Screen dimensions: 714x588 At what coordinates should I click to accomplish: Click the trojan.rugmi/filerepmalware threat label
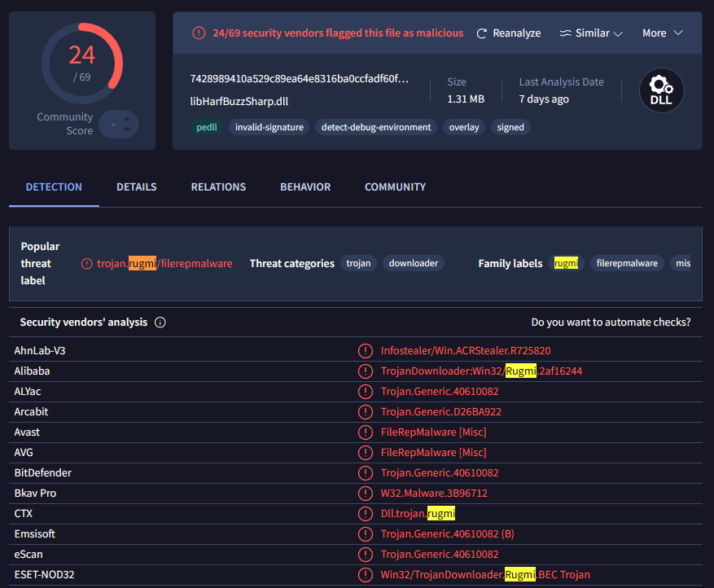[x=164, y=264]
